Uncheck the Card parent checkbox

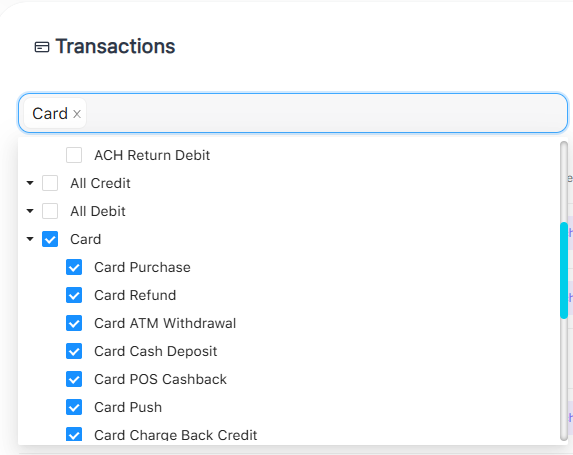[x=50, y=239]
